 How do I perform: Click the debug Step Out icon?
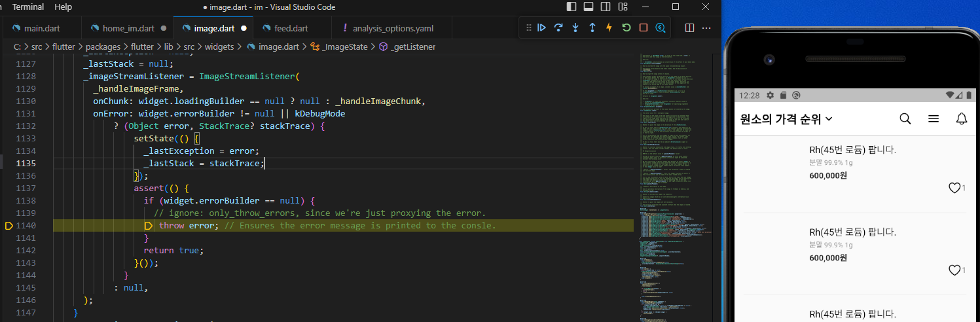tap(592, 27)
